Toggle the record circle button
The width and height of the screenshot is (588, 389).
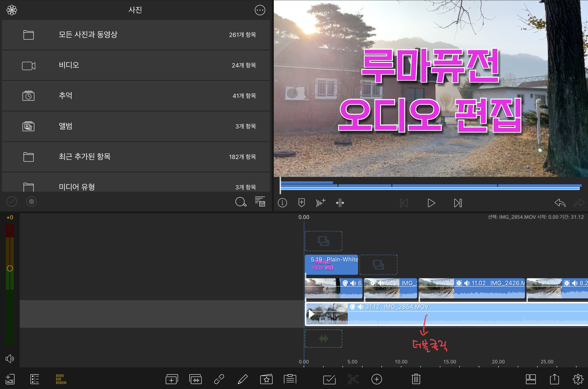32,201
